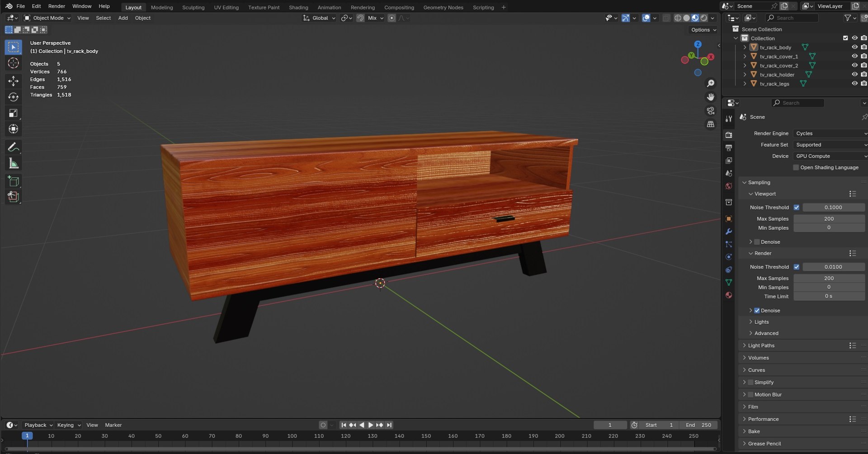Image resolution: width=868 pixels, height=454 pixels.
Task: Click the Blender logo menu icon
Action: tap(9, 6)
